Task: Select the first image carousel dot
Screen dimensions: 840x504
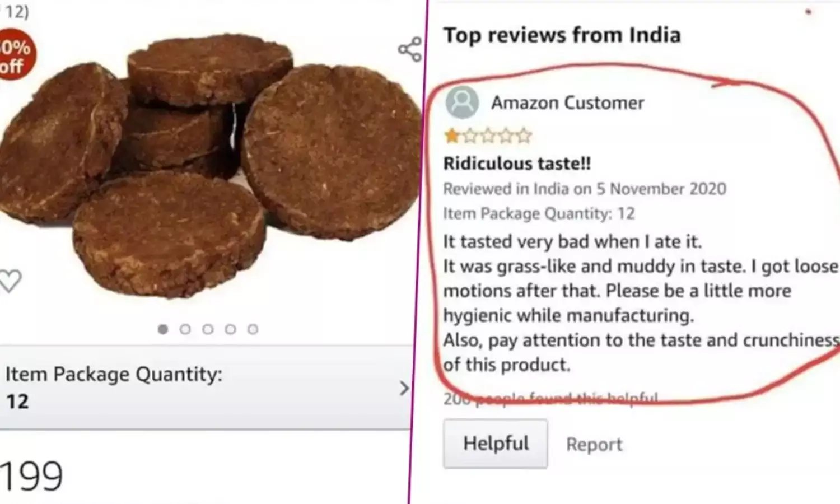Action: click(163, 329)
